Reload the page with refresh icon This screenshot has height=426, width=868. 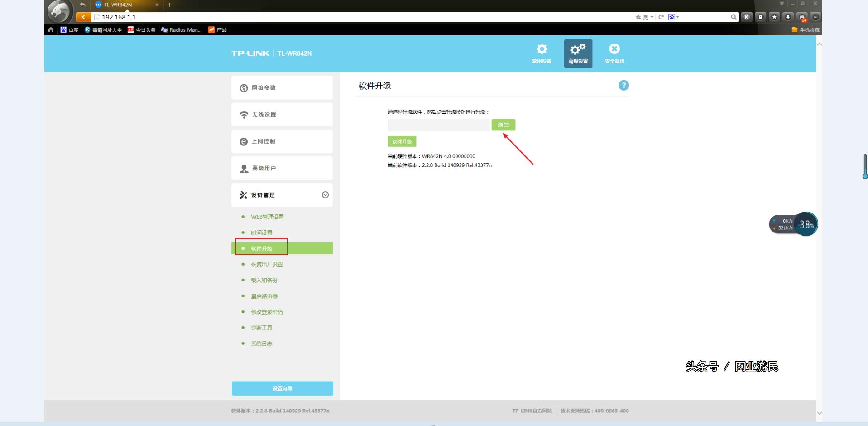[x=661, y=17]
